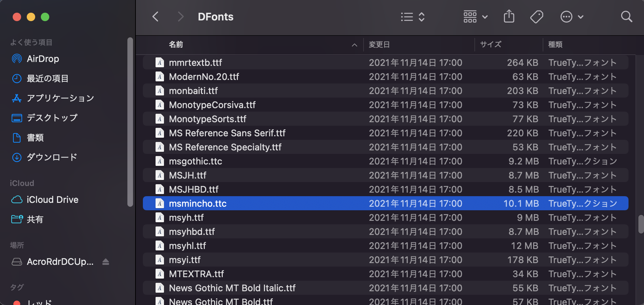Open the list view switcher dropdown
This screenshot has height=305, width=644.
coord(413,17)
